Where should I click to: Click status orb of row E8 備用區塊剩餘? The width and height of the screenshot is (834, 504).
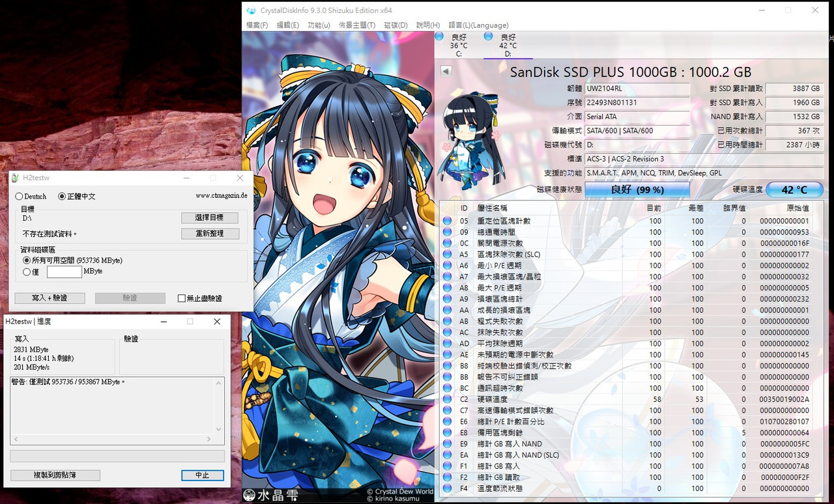tap(447, 432)
